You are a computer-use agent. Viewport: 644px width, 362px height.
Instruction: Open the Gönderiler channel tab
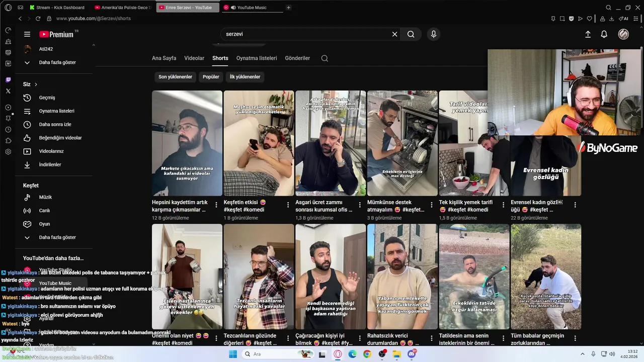click(x=297, y=58)
